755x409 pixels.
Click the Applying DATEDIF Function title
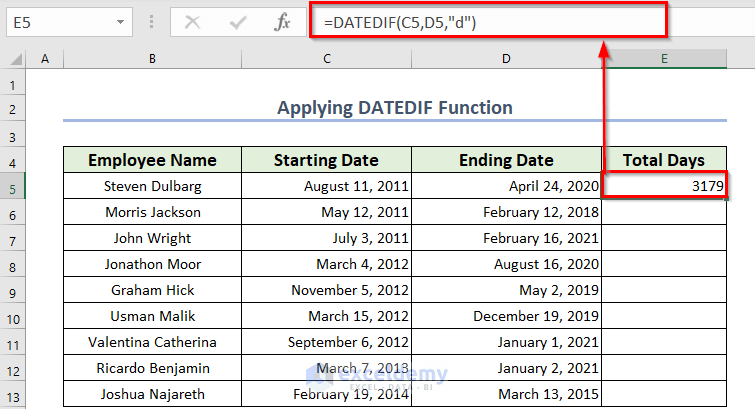[394, 108]
